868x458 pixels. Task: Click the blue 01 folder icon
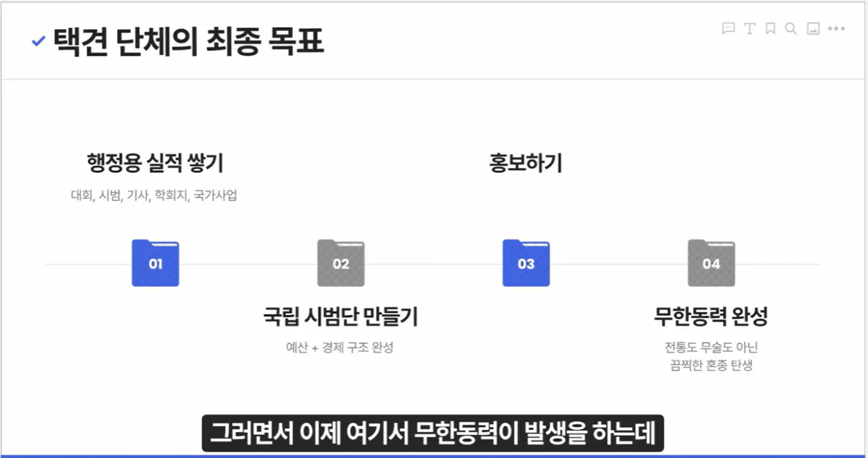(x=155, y=263)
